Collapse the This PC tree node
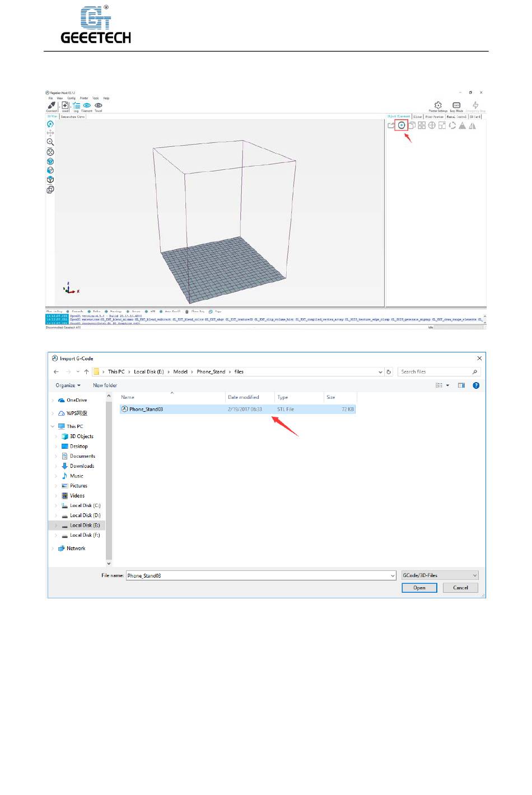532x795 pixels. coord(53,426)
